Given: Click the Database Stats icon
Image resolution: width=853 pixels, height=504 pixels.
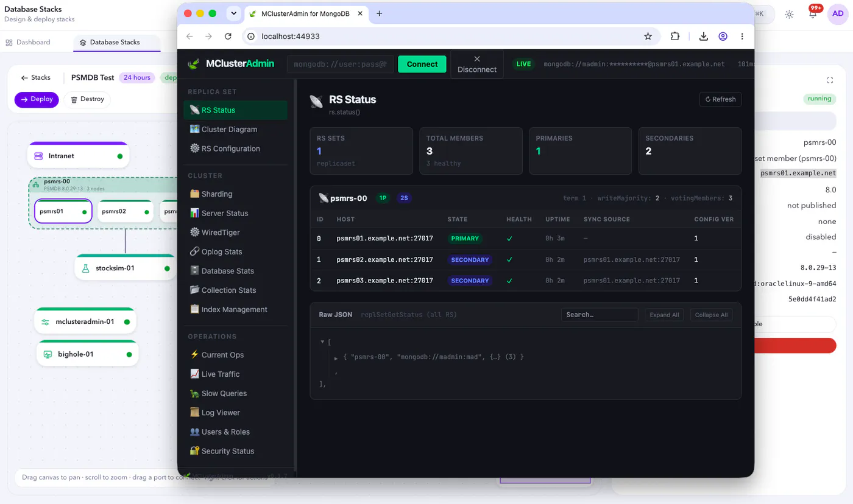Looking at the screenshot, I should click(x=194, y=271).
